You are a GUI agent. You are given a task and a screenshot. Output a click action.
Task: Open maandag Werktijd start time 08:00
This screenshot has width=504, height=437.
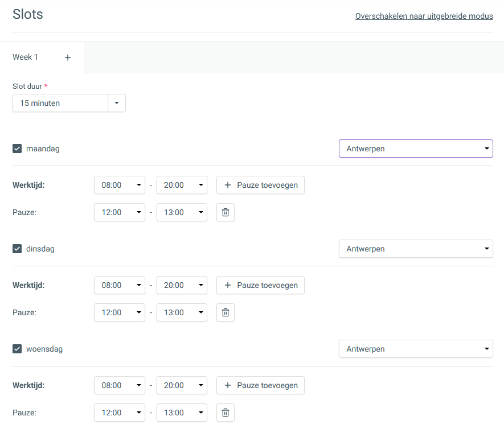point(120,185)
